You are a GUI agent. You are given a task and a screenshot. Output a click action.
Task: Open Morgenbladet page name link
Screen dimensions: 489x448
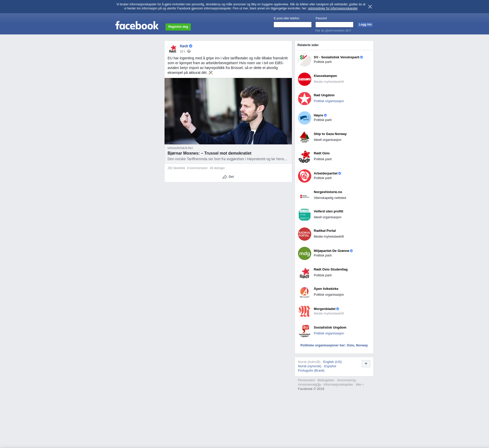pos(324,309)
